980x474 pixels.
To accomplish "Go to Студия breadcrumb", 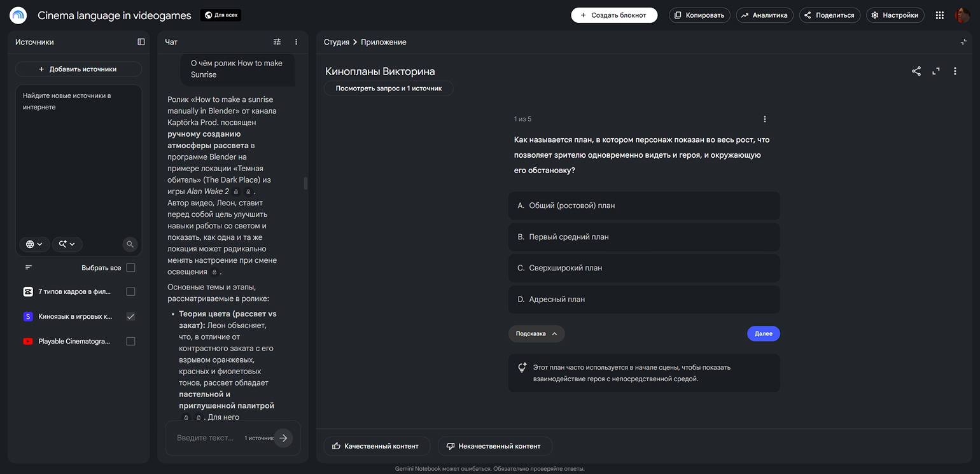I will click(x=336, y=42).
